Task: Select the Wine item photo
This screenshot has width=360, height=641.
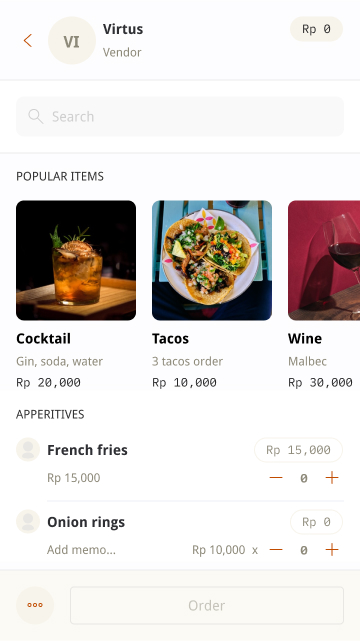Action: coord(324,260)
